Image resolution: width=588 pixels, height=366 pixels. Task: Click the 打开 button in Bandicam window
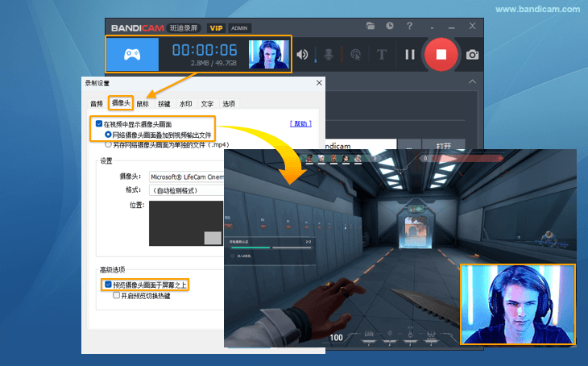coord(444,145)
